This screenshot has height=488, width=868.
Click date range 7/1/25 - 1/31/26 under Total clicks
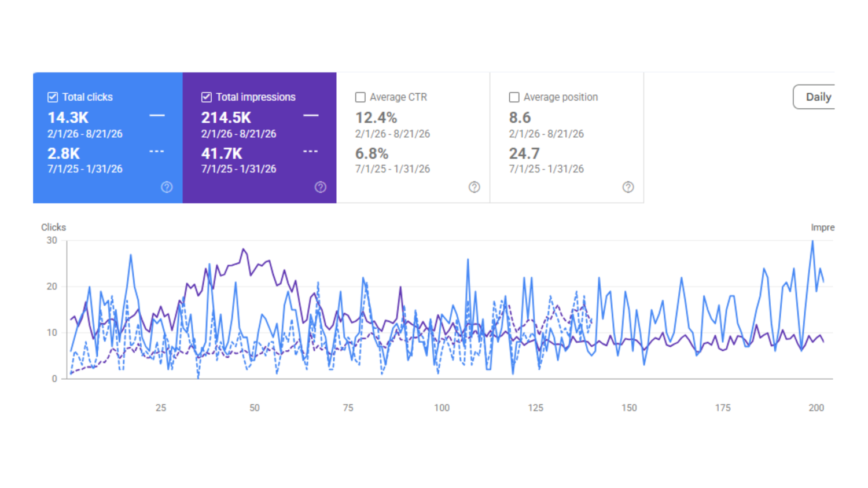coord(85,169)
